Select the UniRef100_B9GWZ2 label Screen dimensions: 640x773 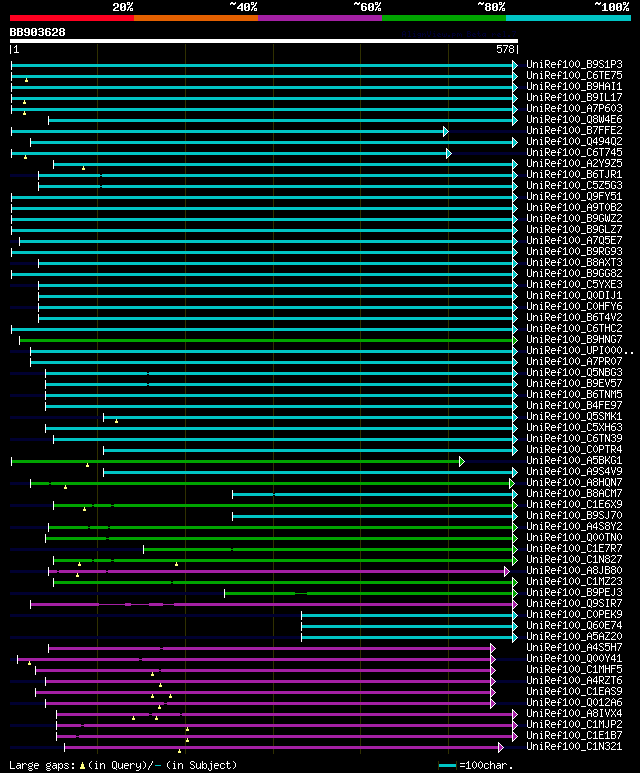(574, 218)
